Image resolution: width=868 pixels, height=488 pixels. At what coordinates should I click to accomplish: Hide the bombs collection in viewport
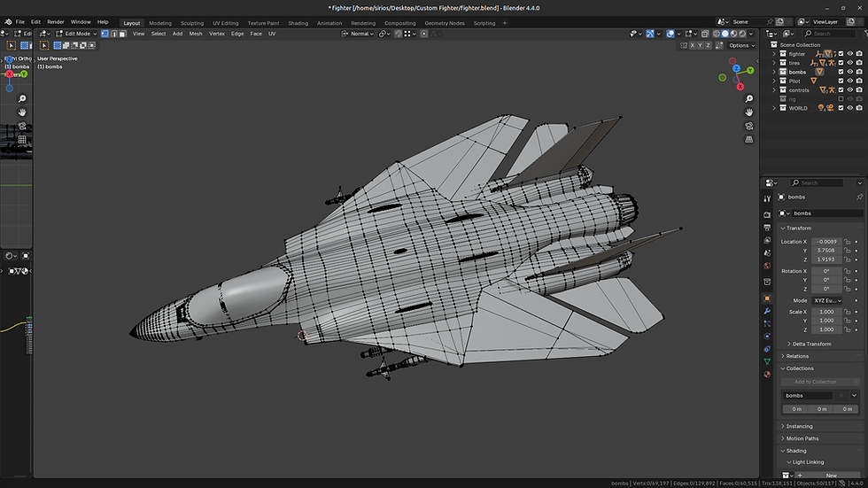point(849,72)
